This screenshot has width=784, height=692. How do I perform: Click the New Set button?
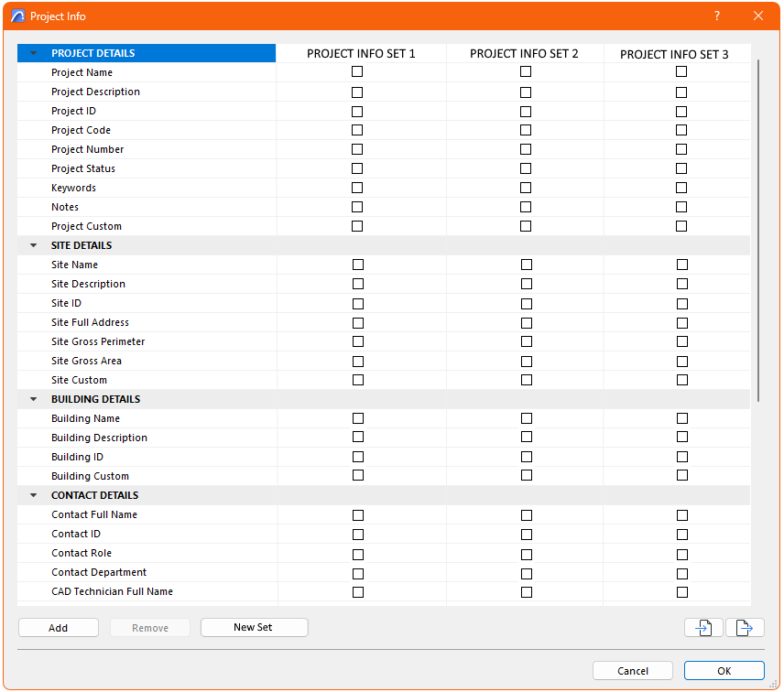click(x=254, y=627)
